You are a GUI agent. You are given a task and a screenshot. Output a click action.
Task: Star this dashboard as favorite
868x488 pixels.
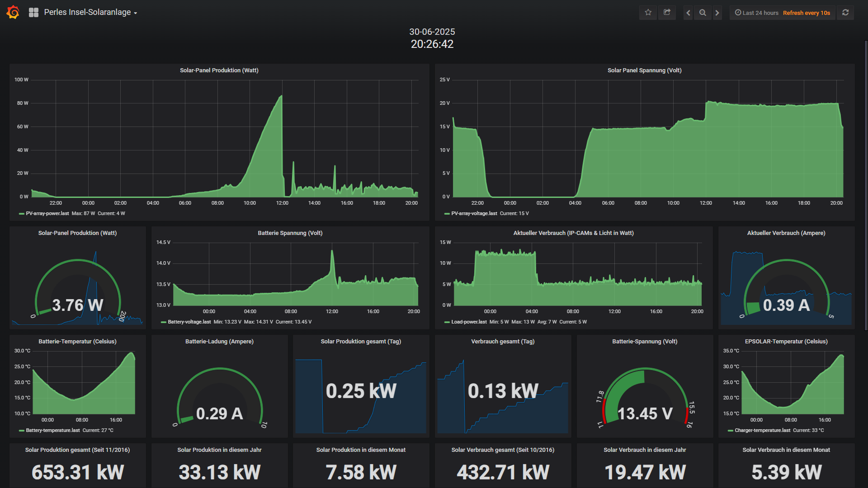648,13
